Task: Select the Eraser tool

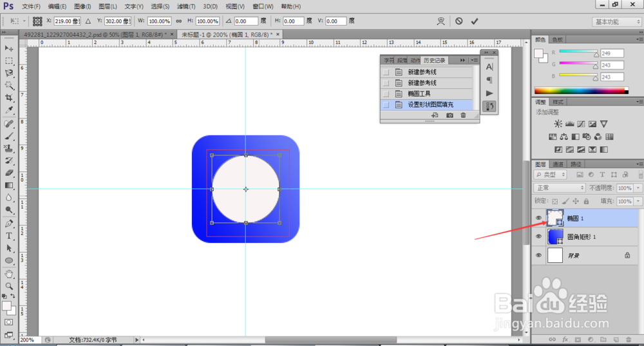Action: pyautogui.click(x=8, y=173)
